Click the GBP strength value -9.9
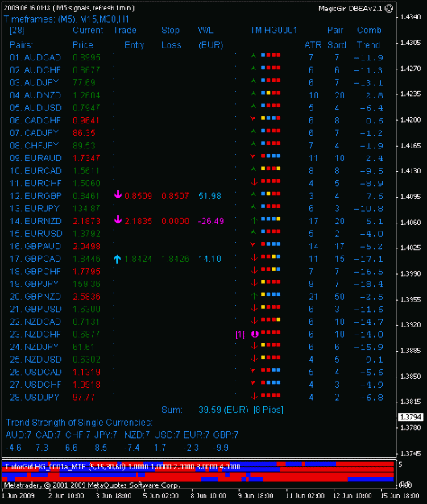Viewport: 427px width, 504px height. coord(221,448)
